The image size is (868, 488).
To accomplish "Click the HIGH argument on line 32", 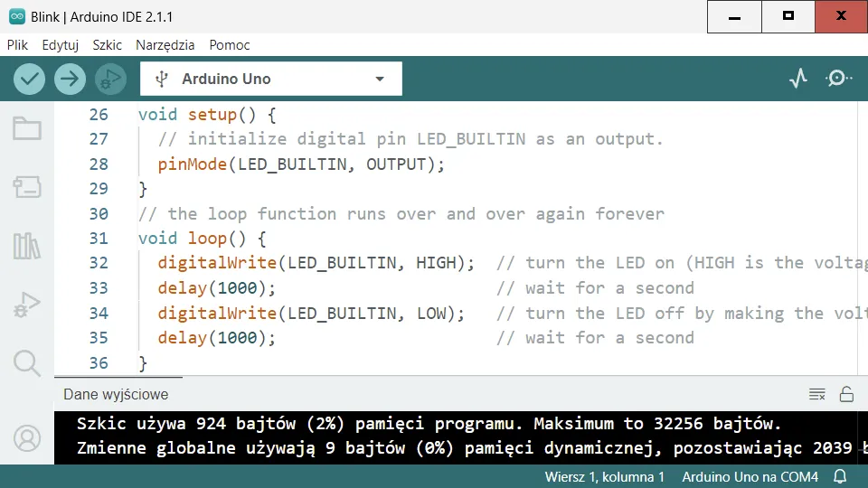I will 436,263.
